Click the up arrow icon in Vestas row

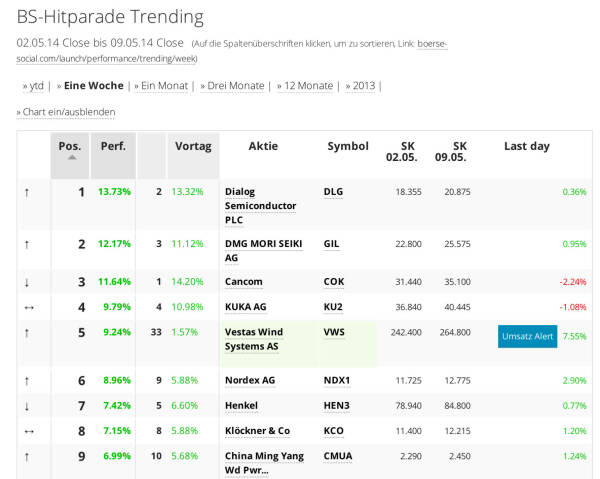[26, 332]
